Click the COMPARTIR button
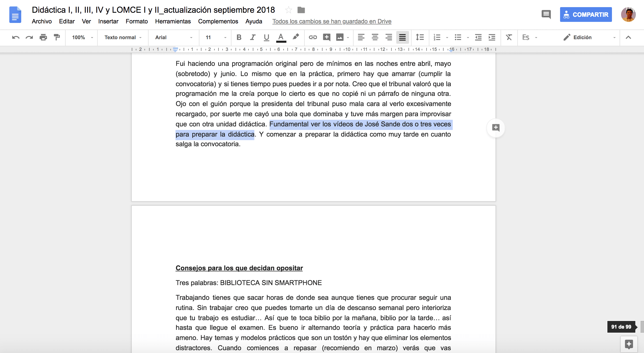This screenshot has height=353, width=644. 586,14
